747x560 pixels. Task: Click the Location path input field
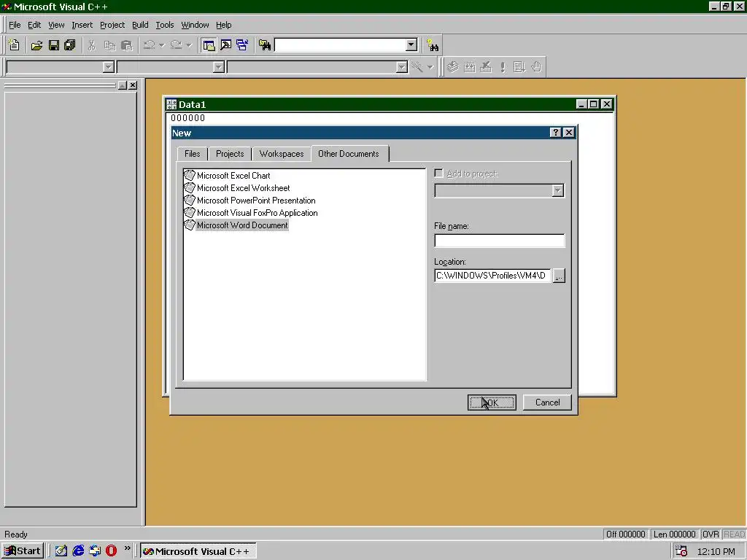pyautogui.click(x=492, y=276)
